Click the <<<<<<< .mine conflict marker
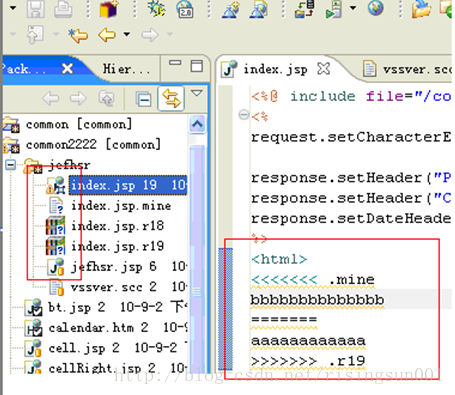The width and height of the screenshot is (455, 395). pyautogui.click(x=313, y=279)
